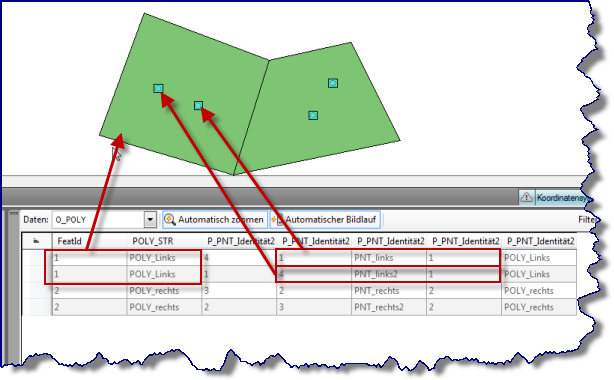Select POLY_STR cell in the PNT_rechts2 row
Screen dimensions: 614x380
coord(164,307)
